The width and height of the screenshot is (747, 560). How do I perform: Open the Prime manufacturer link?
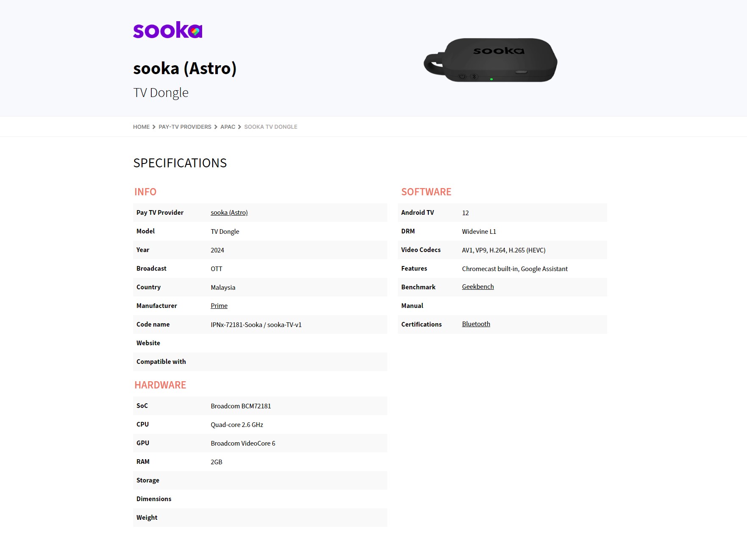click(x=219, y=306)
